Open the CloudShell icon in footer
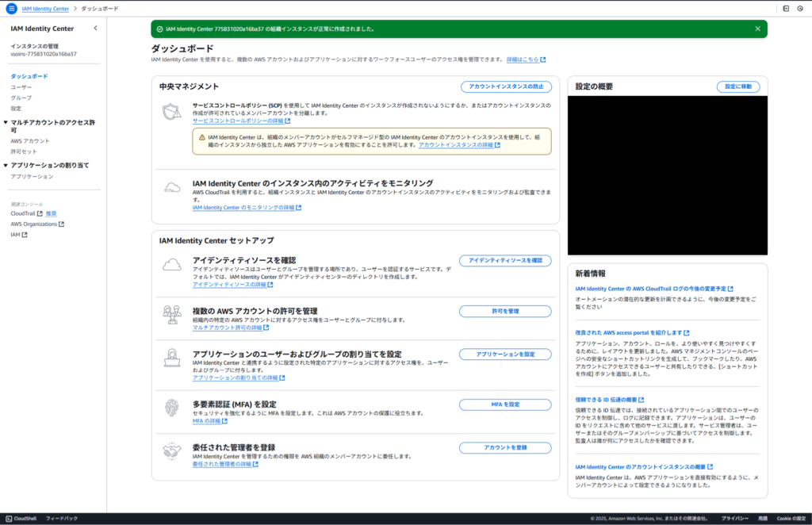 [x=9, y=519]
